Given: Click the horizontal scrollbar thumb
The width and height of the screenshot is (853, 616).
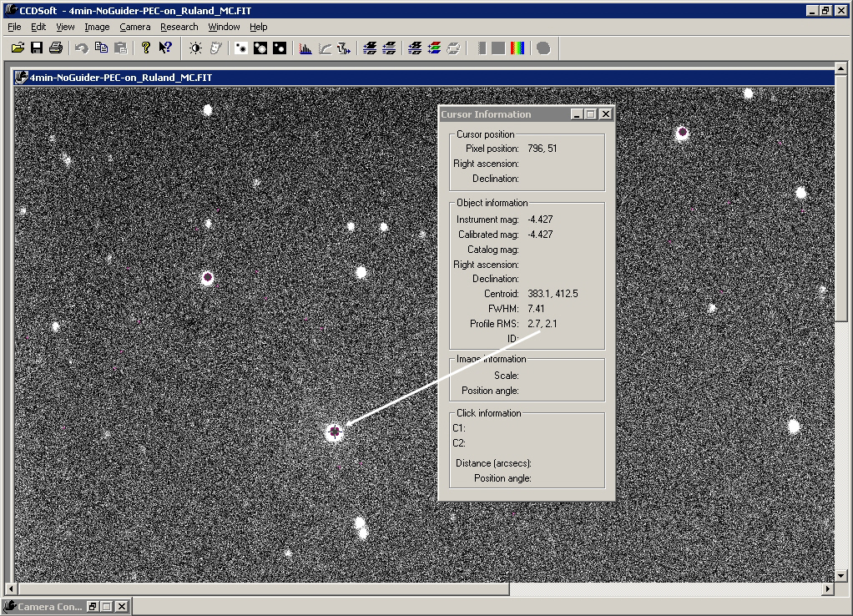Looking at the screenshot, I should point(263,588).
